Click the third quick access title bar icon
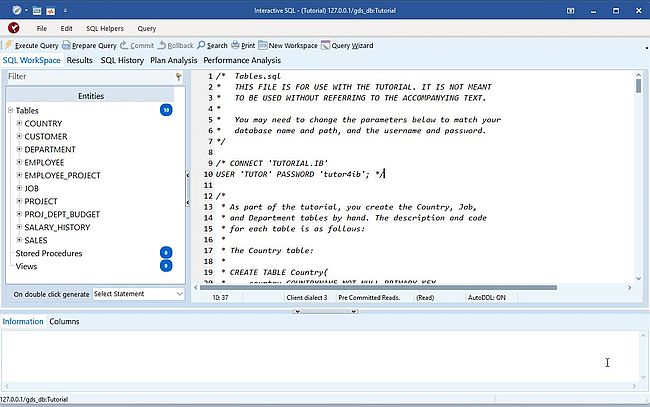650x407 pixels. coord(51,11)
